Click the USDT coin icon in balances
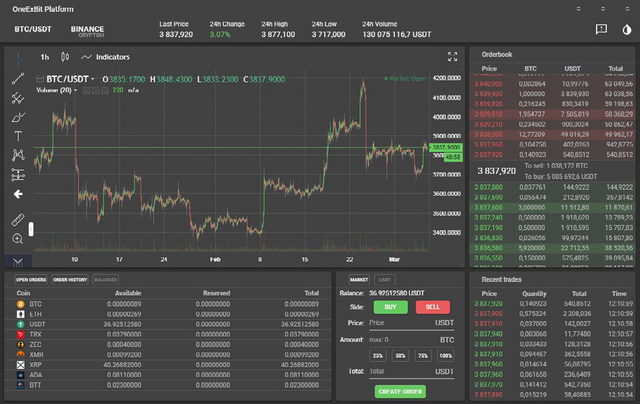This screenshot has width=640, height=404. pyautogui.click(x=20, y=324)
